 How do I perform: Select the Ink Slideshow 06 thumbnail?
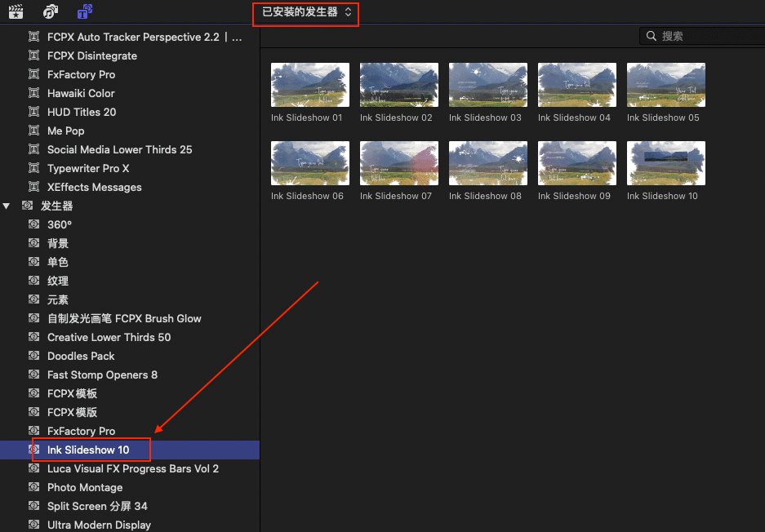pos(310,163)
